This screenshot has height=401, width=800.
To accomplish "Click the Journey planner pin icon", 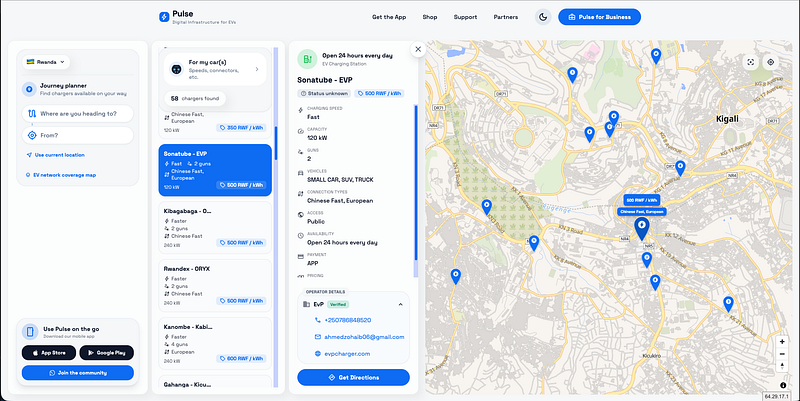I will click(29, 89).
